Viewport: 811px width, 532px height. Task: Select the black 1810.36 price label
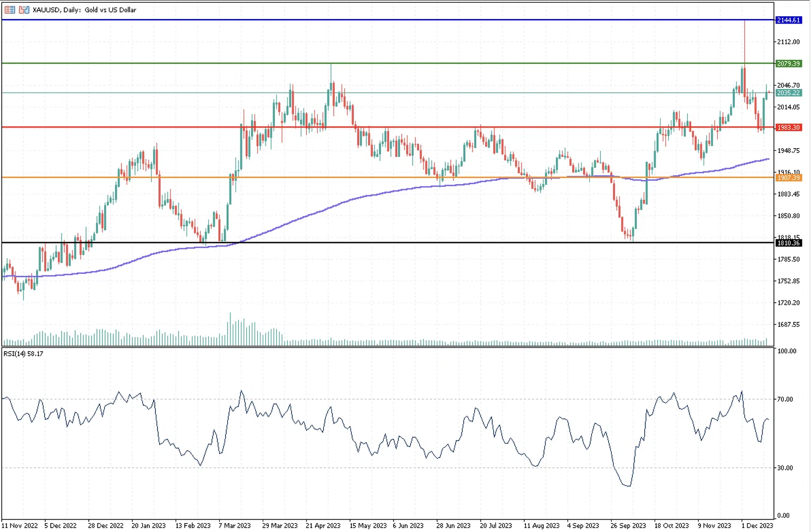click(788, 243)
